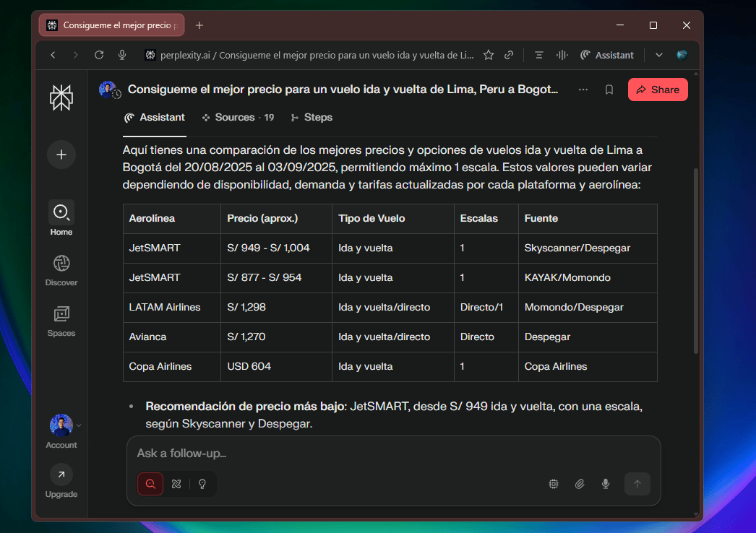
Task: Copy the page link icon
Action: (x=509, y=55)
